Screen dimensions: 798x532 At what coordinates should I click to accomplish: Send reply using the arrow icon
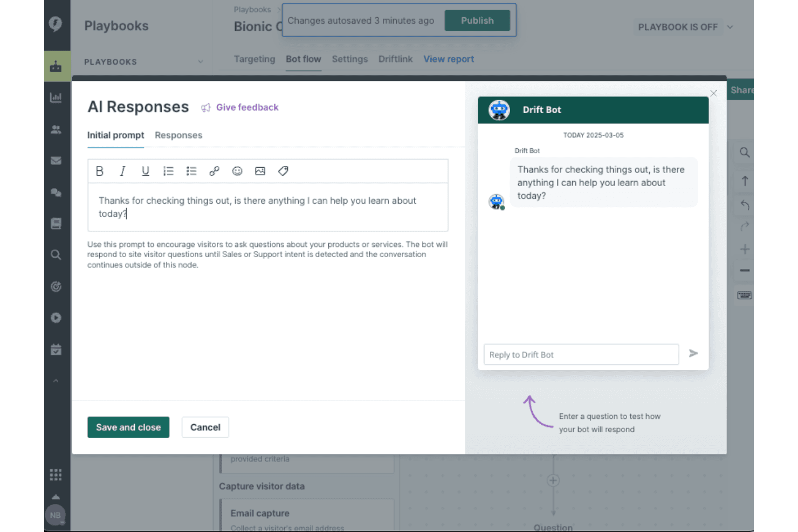(693, 354)
